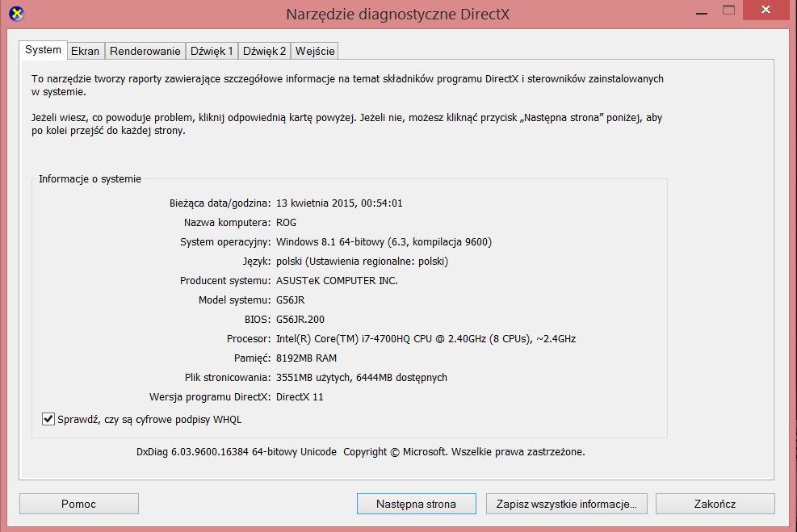
Task: Click the DirectX diagnostic tool title icon
Action: pos(16,14)
